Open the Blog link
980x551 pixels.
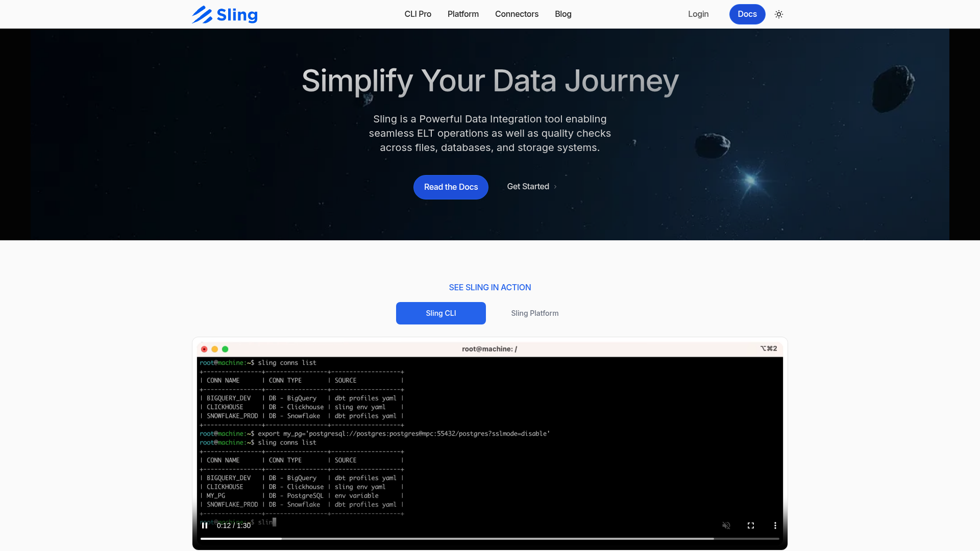(563, 14)
